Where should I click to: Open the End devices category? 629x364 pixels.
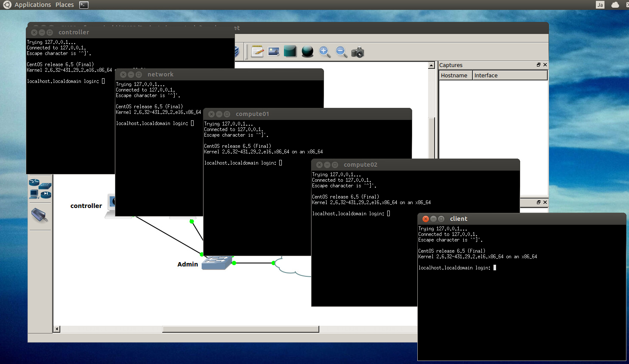pos(34,194)
